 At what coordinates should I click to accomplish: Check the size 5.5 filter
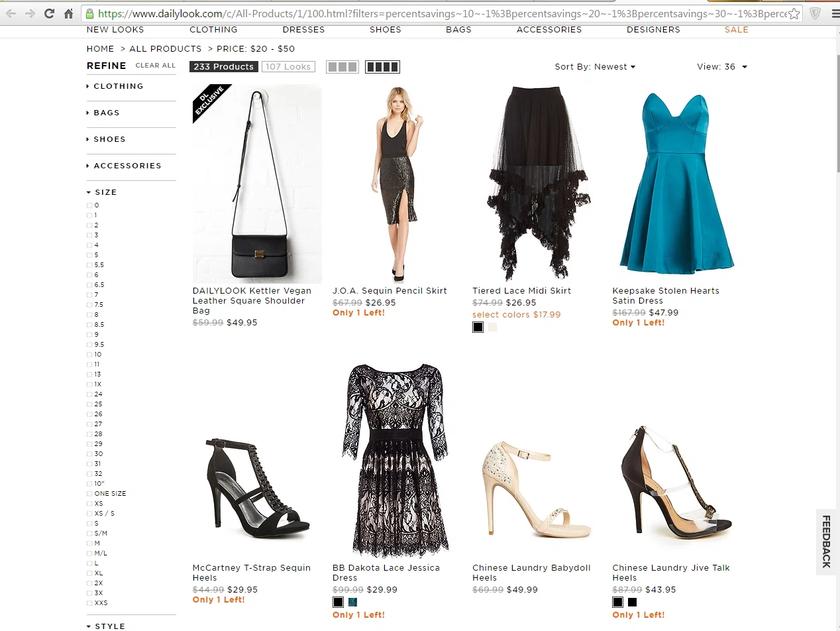click(89, 265)
